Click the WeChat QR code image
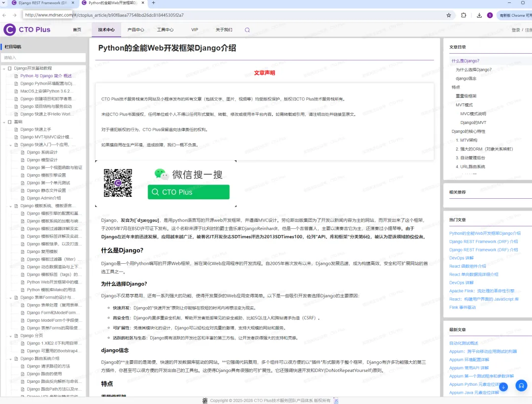The image size is (532, 404). (118, 183)
